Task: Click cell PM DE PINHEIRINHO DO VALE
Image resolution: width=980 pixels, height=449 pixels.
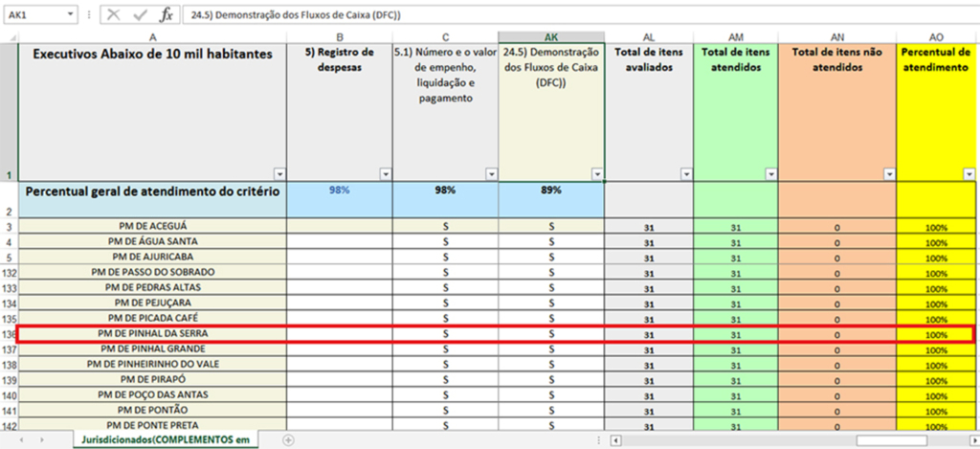Action: [x=152, y=364]
